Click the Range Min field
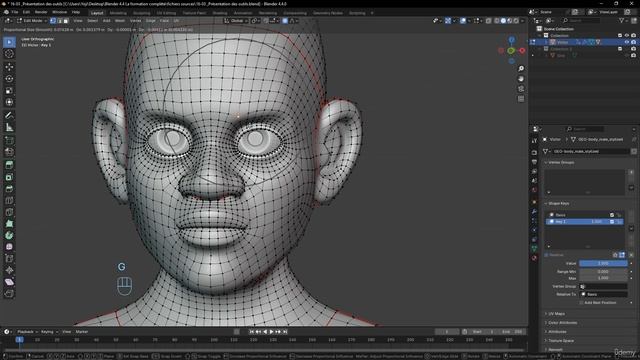The image size is (640, 360). click(603, 271)
